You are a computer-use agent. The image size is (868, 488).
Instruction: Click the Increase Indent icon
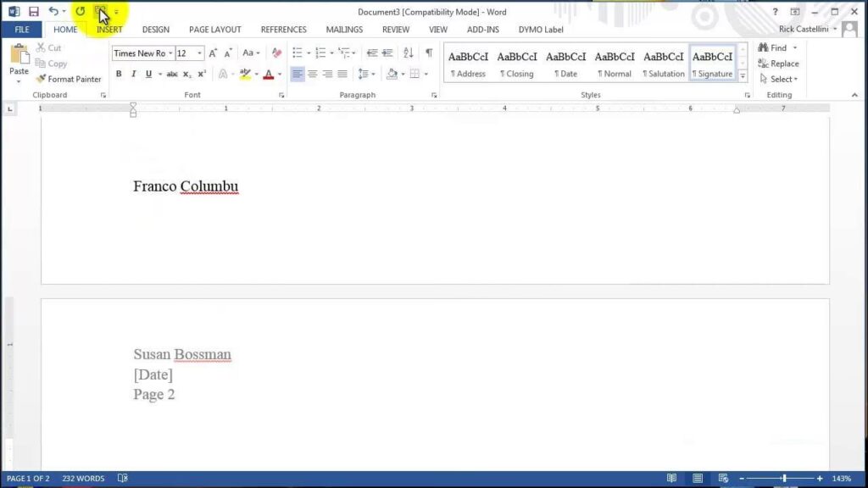tap(387, 53)
